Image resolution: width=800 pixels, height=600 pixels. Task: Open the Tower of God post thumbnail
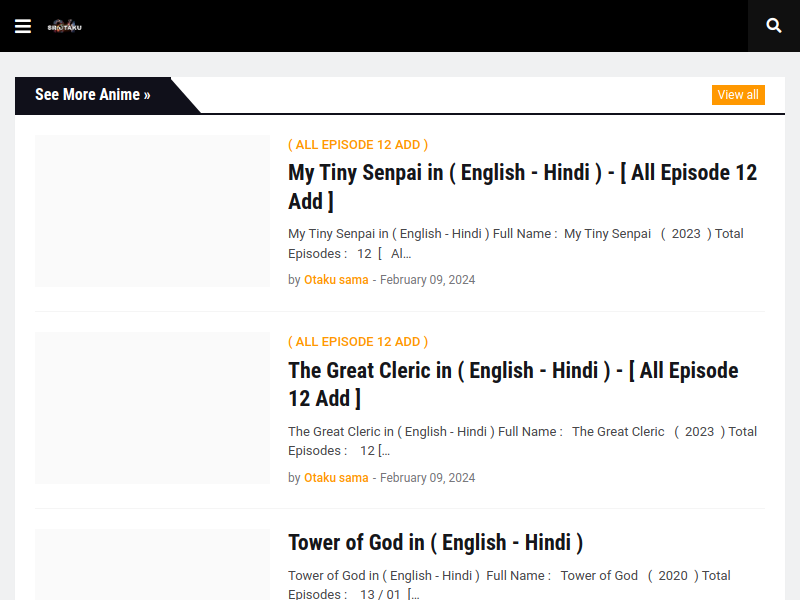[x=152, y=565]
